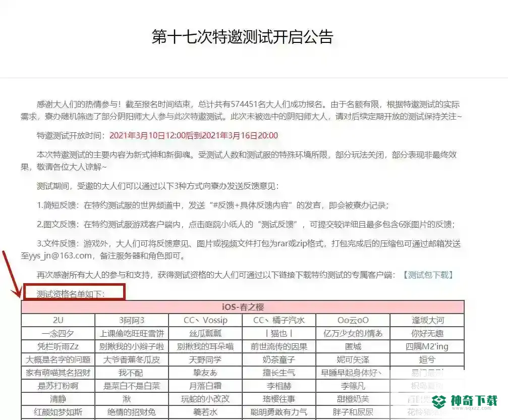Click table cell 四隅M2'ing
The width and height of the screenshot is (508, 420).
pyautogui.click(x=427, y=346)
